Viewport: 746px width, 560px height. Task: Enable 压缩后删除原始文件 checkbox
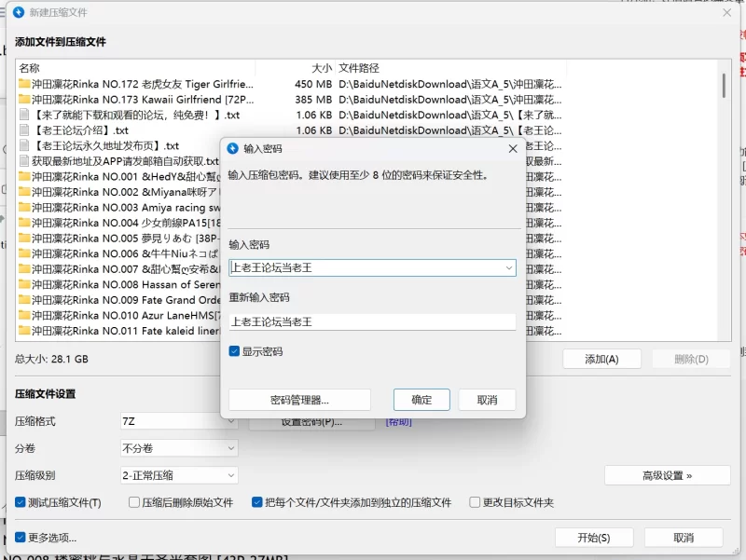tap(134, 502)
